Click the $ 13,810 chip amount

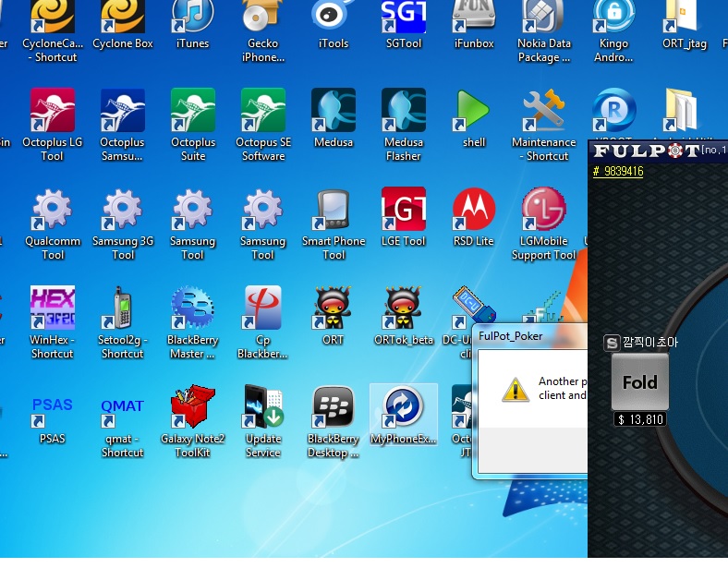640,419
